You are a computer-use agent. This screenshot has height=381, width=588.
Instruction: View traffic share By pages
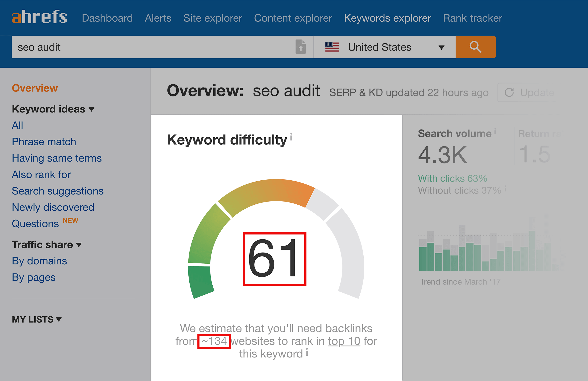tap(34, 277)
